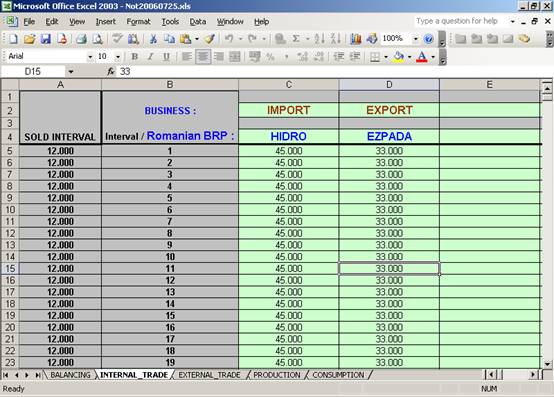Decrease decimal places

click(x=319, y=57)
